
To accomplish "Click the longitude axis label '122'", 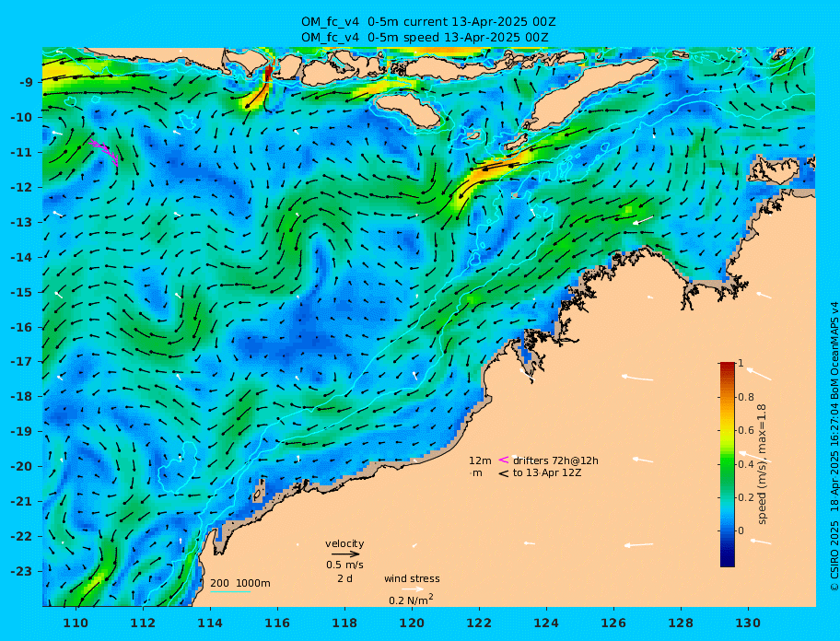I will (x=480, y=623).
